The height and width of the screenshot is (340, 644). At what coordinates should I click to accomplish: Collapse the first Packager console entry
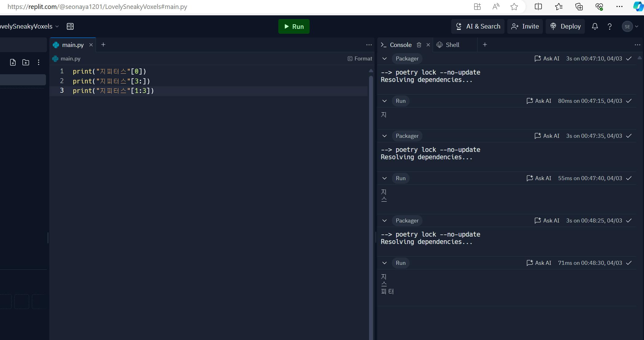[x=384, y=59]
